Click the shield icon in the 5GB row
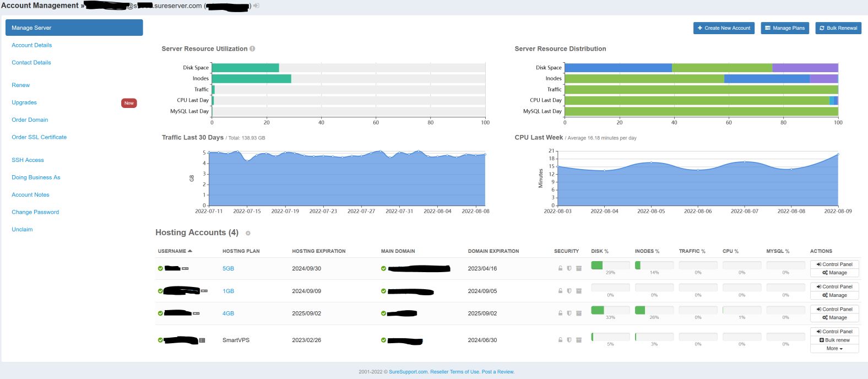 (569, 269)
